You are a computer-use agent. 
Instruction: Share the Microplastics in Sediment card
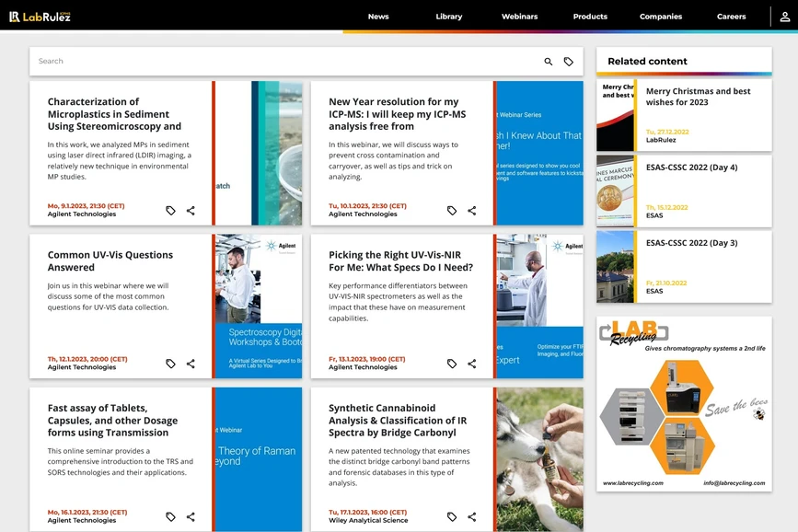[x=191, y=210]
